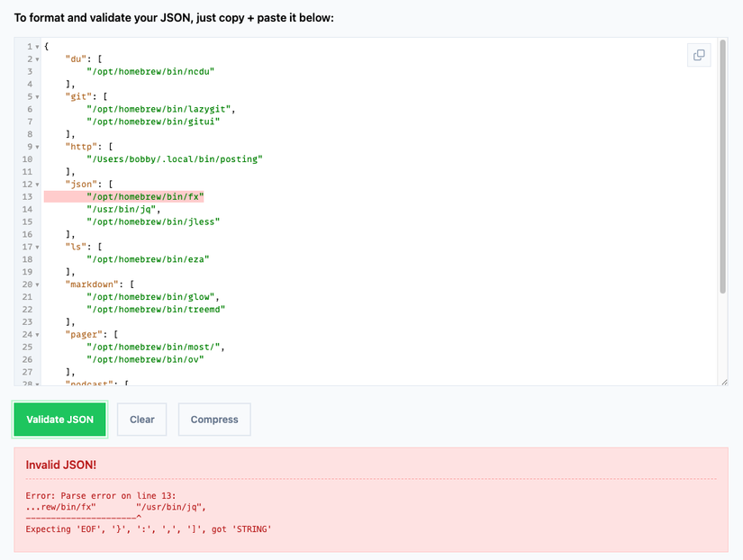Click the Clear button

click(140, 420)
